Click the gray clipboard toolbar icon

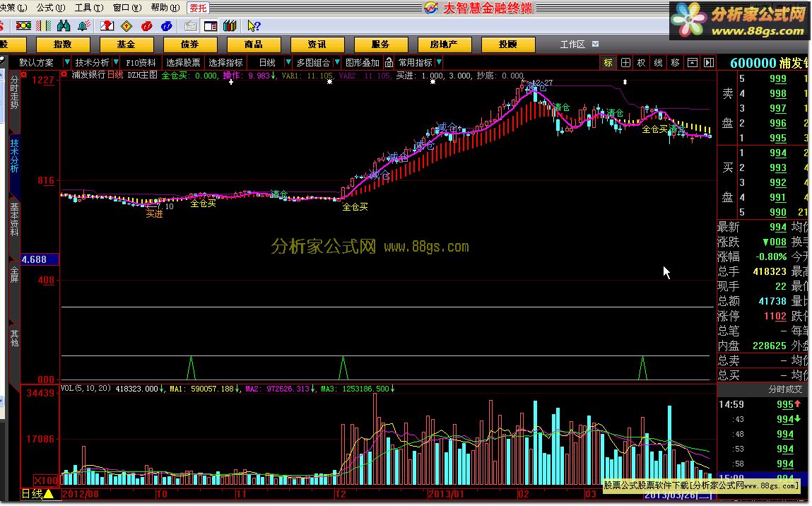[191, 26]
